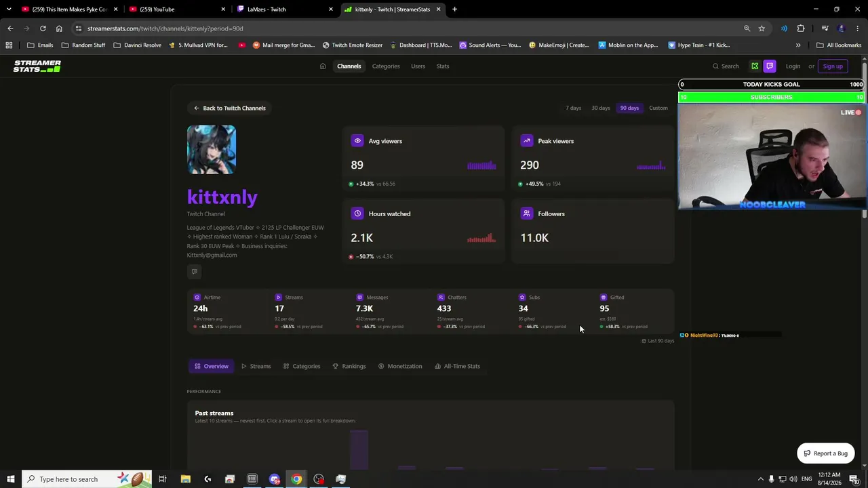
Task: Switch to the Monetization tab
Action: 400,366
